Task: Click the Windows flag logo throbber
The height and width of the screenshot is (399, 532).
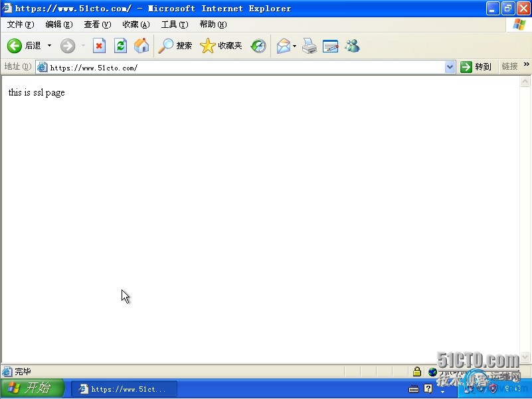Action: (x=519, y=25)
